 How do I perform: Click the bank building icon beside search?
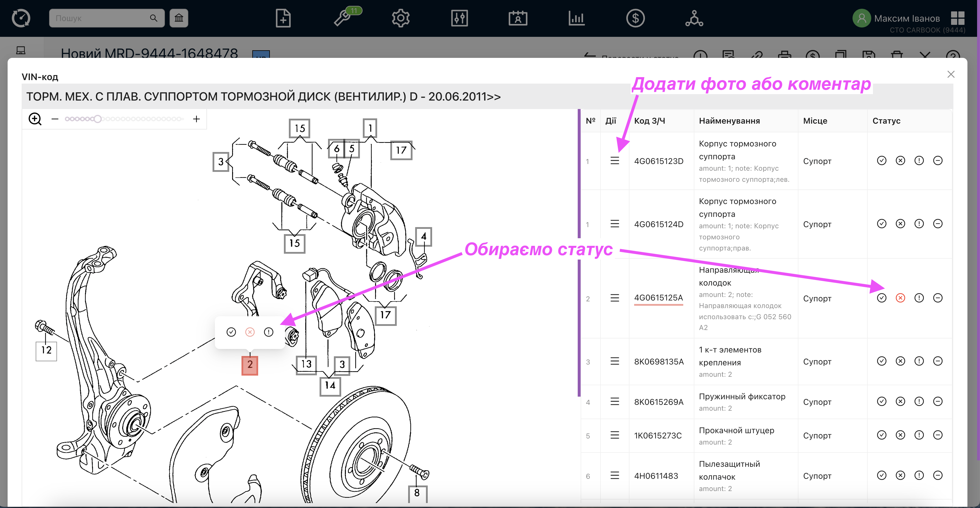pos(179,18)
